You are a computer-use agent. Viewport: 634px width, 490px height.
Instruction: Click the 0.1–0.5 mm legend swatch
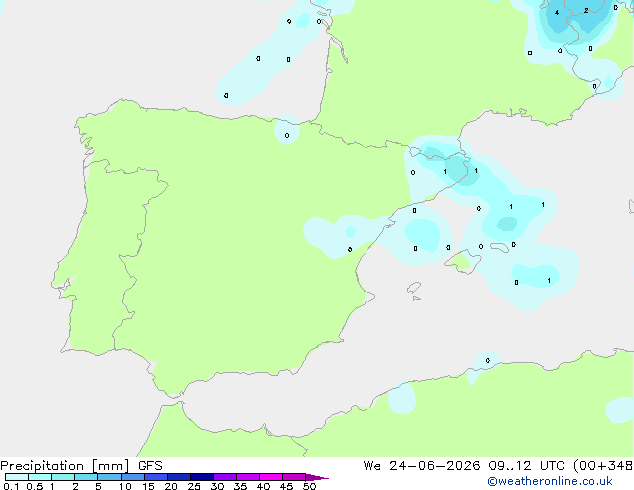pyautogui.click(x=17, y=477)
